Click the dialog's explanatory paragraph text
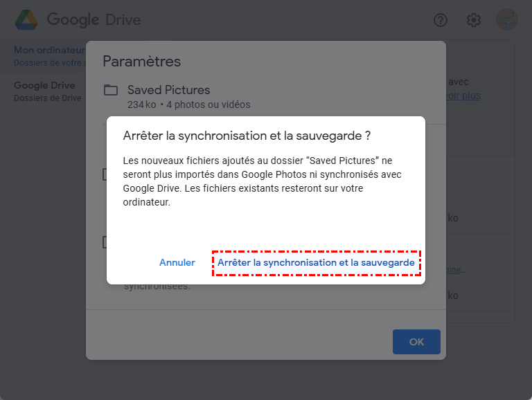The height and width of the screenshot is (400, 532). point(262,181)
